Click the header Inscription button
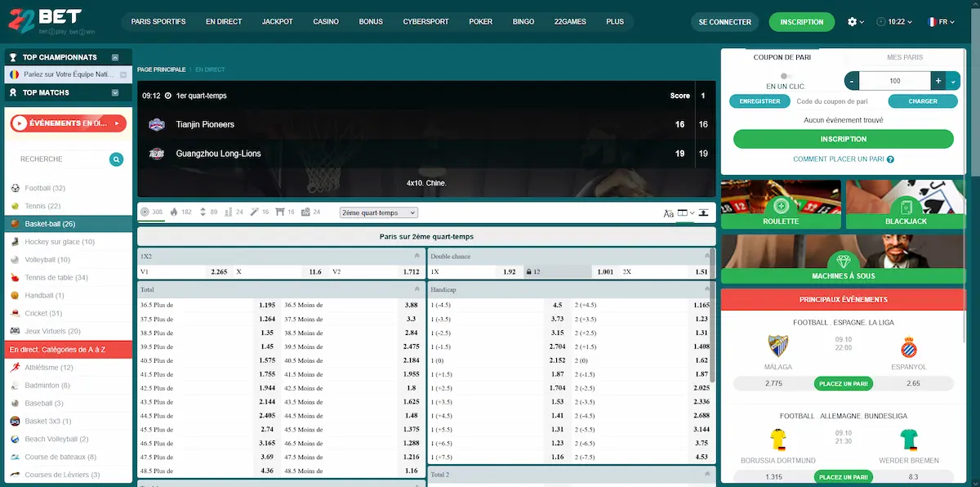Screen dimensions: 980x487 click(x=802, y=22)
